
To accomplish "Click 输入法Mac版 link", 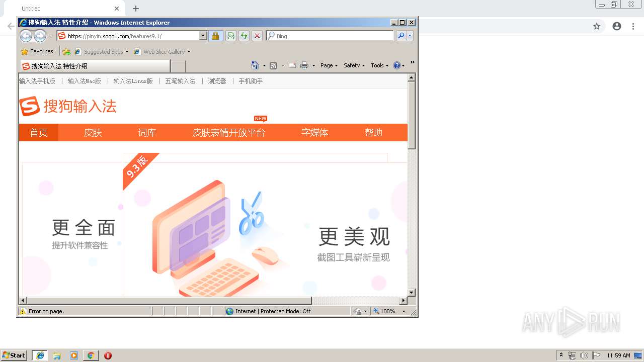I will [85, 81].
